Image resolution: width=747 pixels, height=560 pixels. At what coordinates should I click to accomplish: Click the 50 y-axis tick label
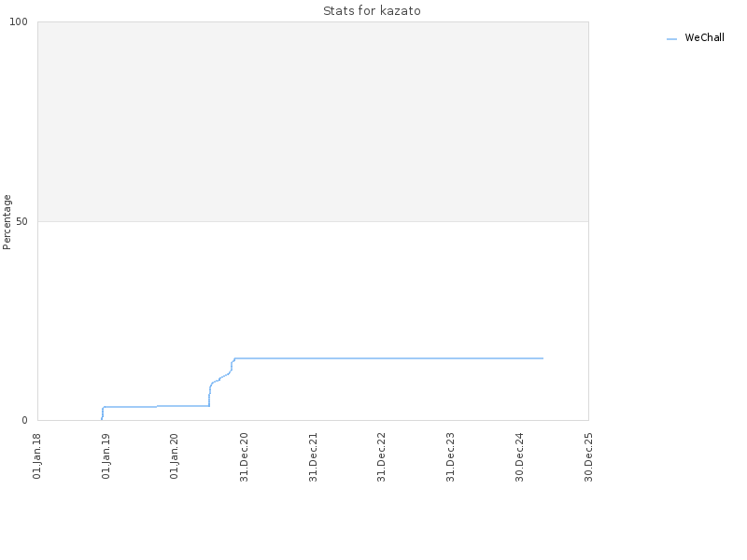(21, 221)
